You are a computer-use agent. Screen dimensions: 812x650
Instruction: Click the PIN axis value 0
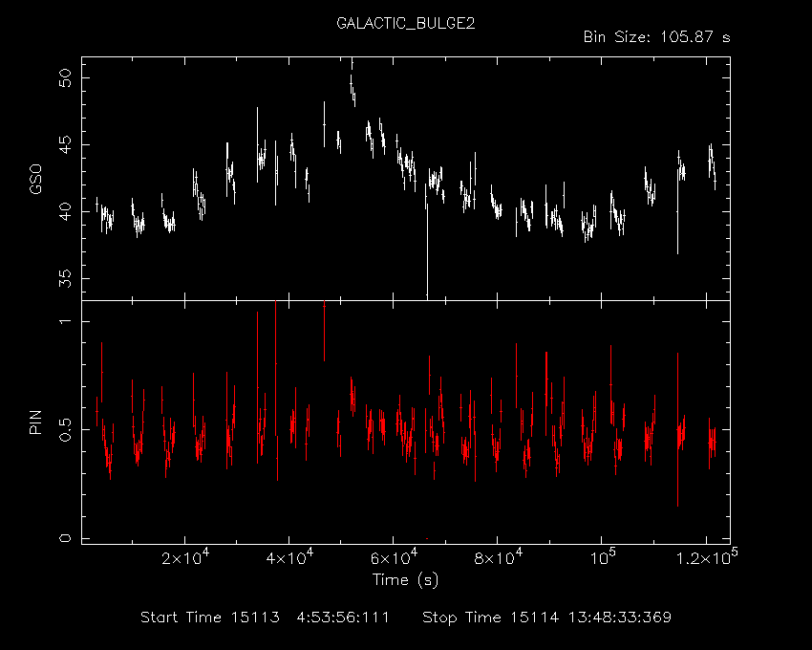tap(65, 538)
